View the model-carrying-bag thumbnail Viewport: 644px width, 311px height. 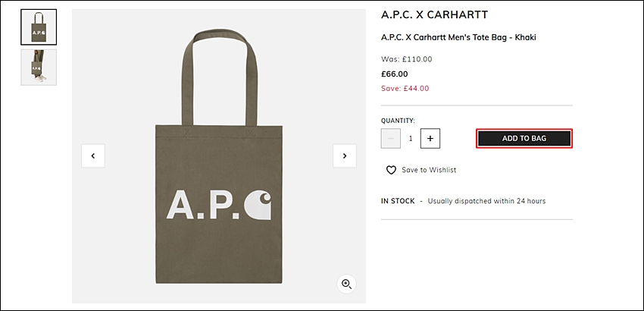click(x=39, y=68)
